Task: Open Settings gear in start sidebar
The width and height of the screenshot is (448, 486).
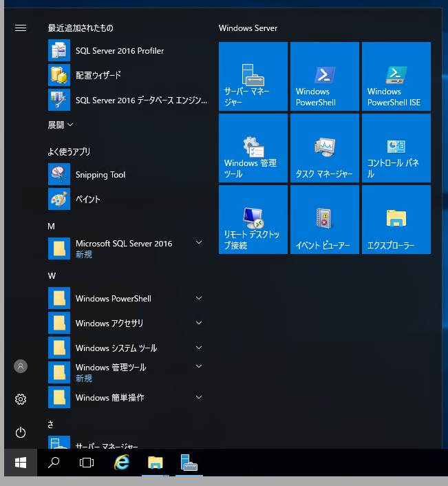Action: [x=21, y=399]
